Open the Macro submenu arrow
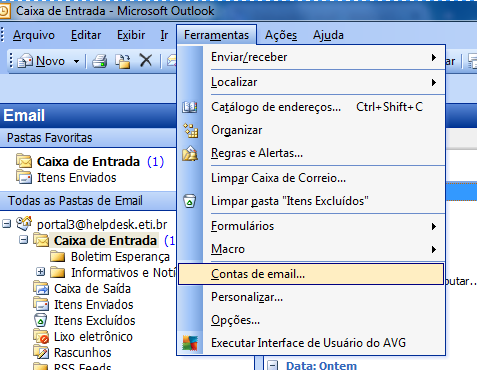 coord(434,249)
